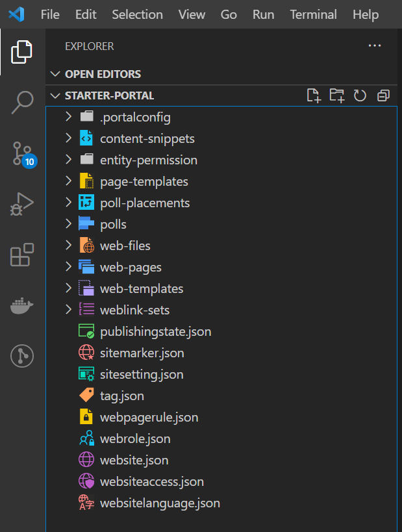Viewport: 402px width, 532px height.
Task: Open the Search view in activity bar
Action: tap(22, 102)
